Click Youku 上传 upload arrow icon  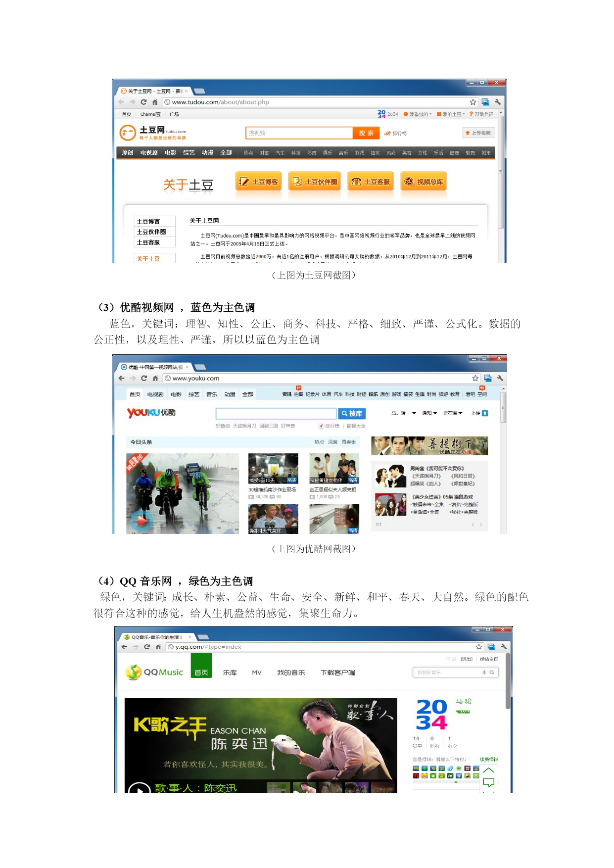[485, 413]
